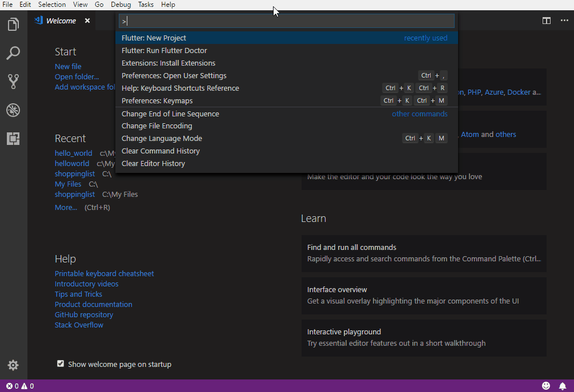Switch to the Welcome tab
This screenshot has height=392, width=574.
[x=62, y=21]
